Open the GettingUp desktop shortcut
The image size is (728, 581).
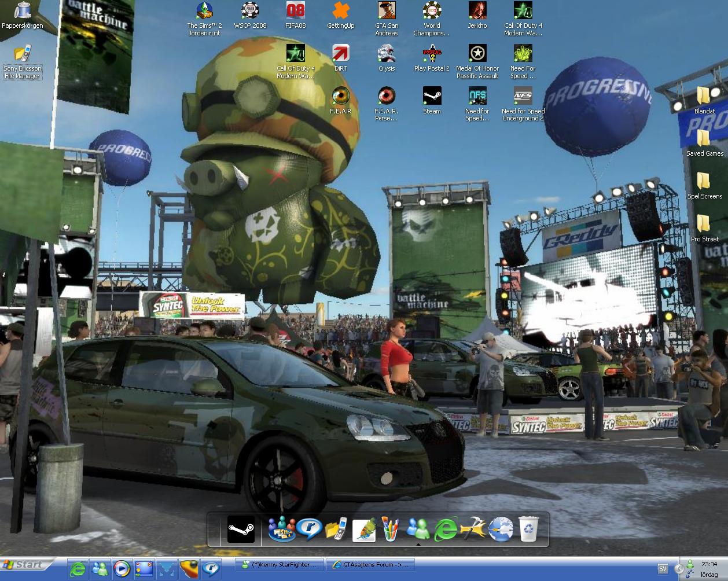tap(341, 11)
